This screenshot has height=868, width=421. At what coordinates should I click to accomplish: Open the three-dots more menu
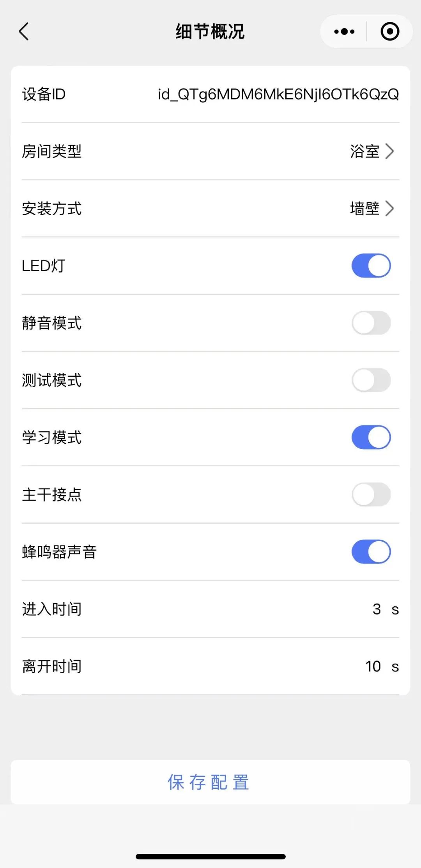click(344, 32)
